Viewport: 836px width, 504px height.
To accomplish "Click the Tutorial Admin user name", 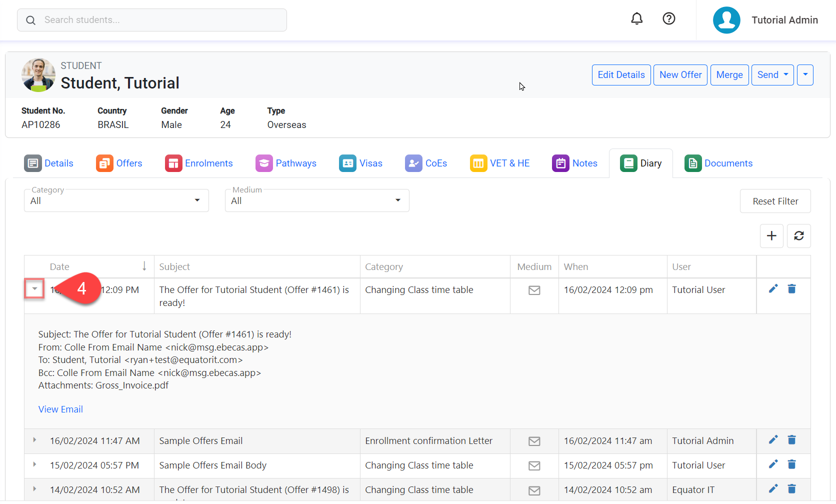I will click(784, 20).
